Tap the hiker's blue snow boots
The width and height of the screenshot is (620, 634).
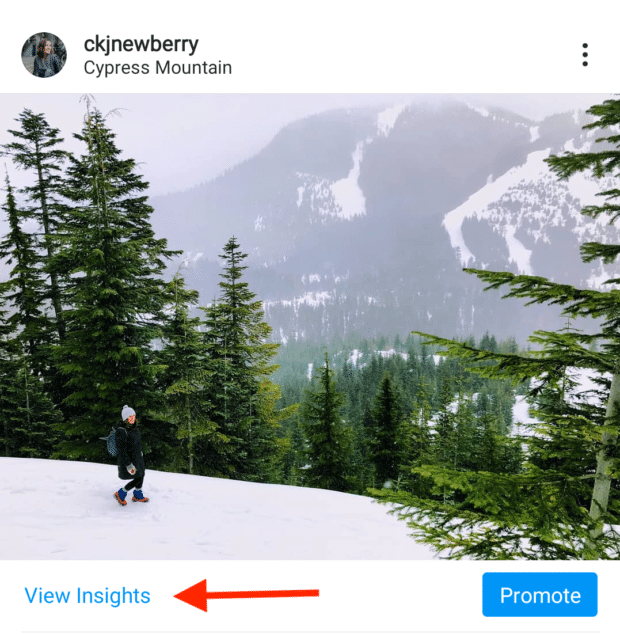coord(130,496)
